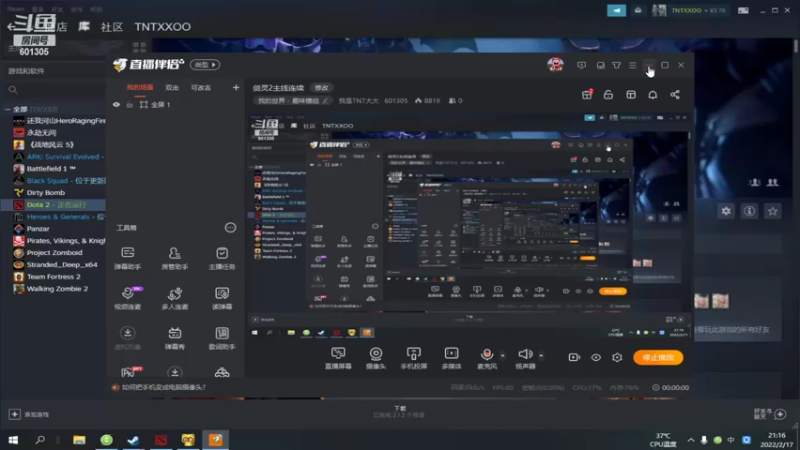Open Steam icon in Windows taskbar
This screenshot has width=800, height=450.
[133, 440]
